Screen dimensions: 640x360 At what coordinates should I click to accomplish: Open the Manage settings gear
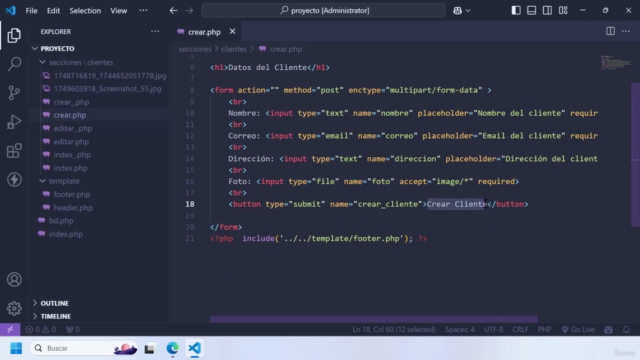tap(14, 308)
